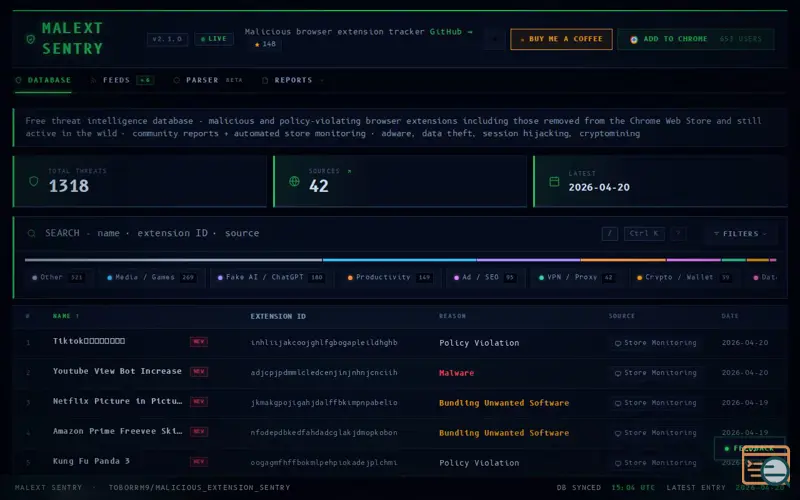The height and width of the screenshot is (500, 800).
Task: Click the Date column header
Action: 730,316
